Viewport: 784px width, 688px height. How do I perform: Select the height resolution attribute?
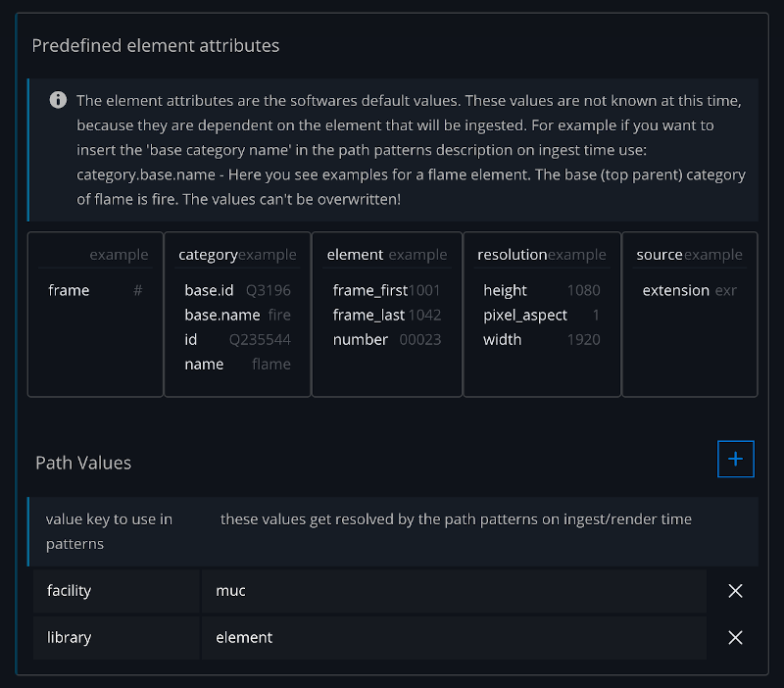tap(505, 290)
